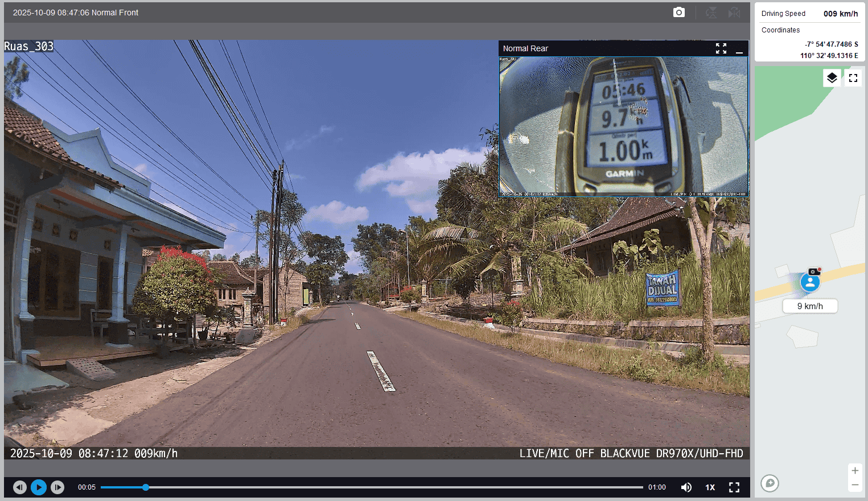Expand the Normal Rear camera view
The image size is (868, 501).
click(721, 48)
